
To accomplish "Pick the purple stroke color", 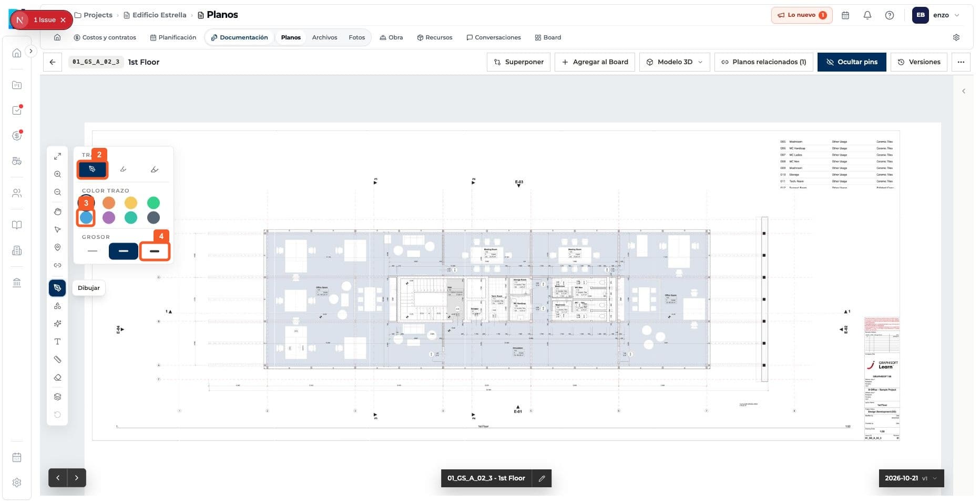I will point(109,217).
